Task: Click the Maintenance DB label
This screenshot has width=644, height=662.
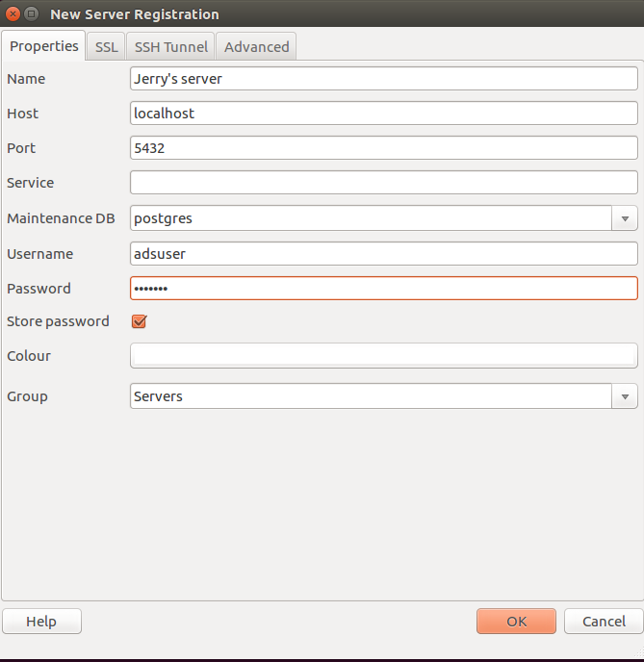Action: [61, 218]
